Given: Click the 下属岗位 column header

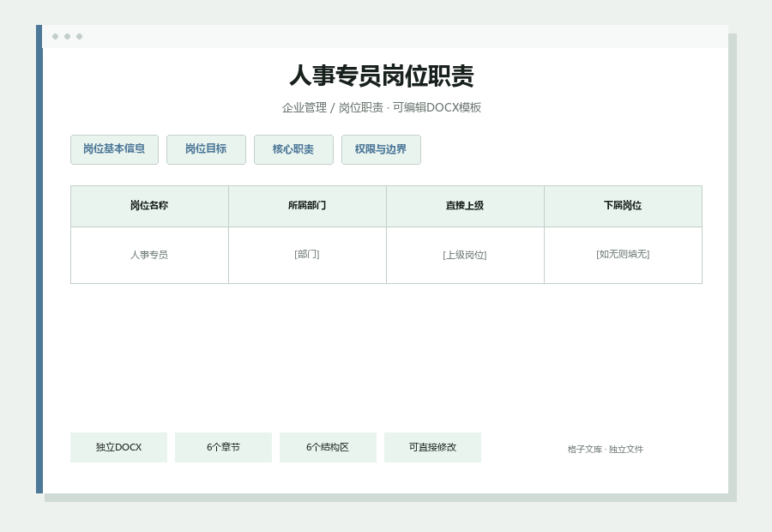Looking at the screenshot, I should click(x=623, y=206).
